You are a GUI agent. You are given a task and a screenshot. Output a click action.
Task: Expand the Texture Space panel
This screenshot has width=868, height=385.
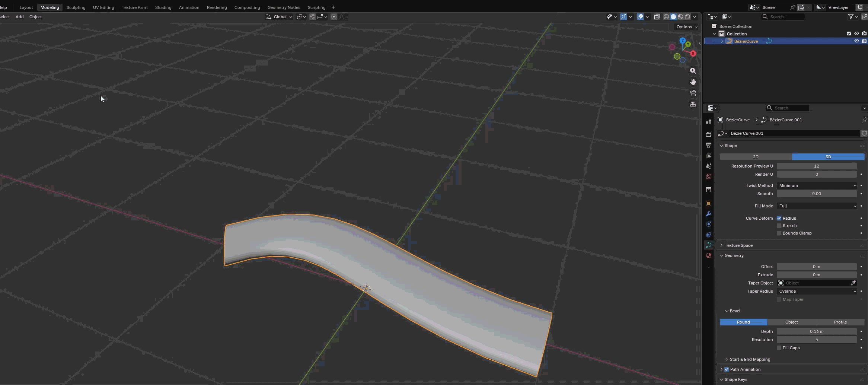pyautogui.click(x=738, y=245)
